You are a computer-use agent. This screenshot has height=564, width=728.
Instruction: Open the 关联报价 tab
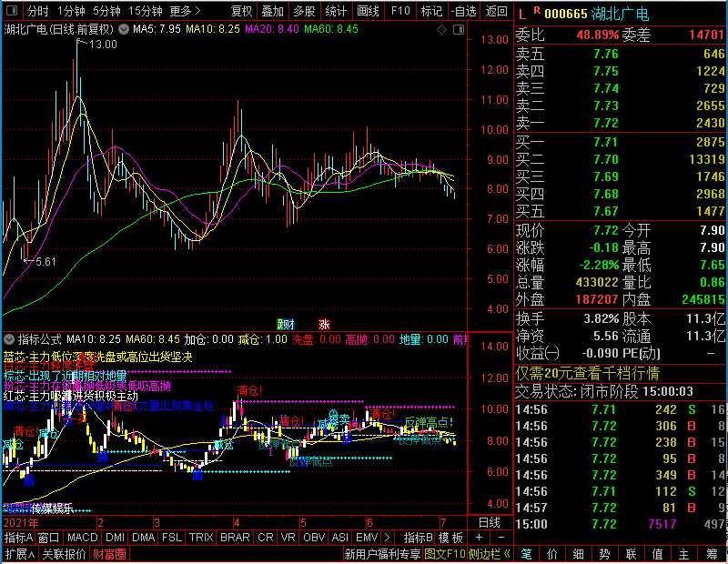click(x=64, y=554)
